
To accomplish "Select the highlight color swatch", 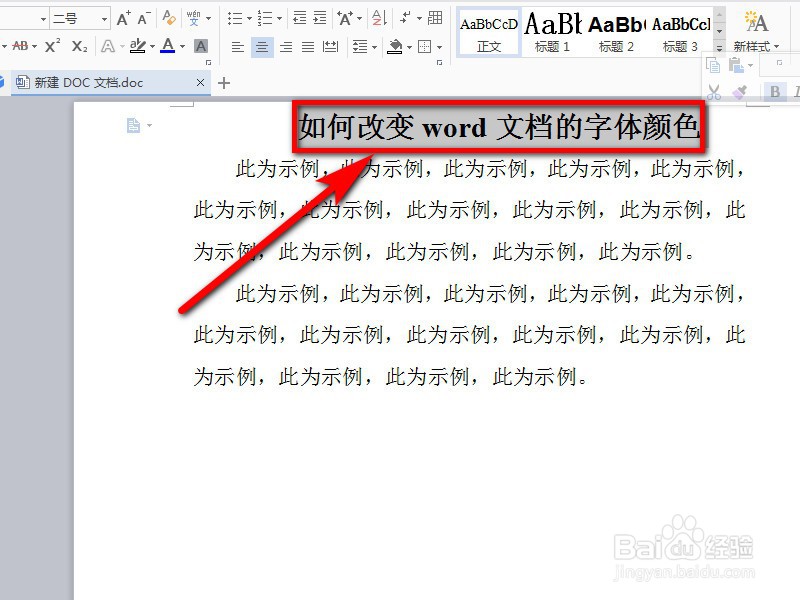I will pos(135,44).
